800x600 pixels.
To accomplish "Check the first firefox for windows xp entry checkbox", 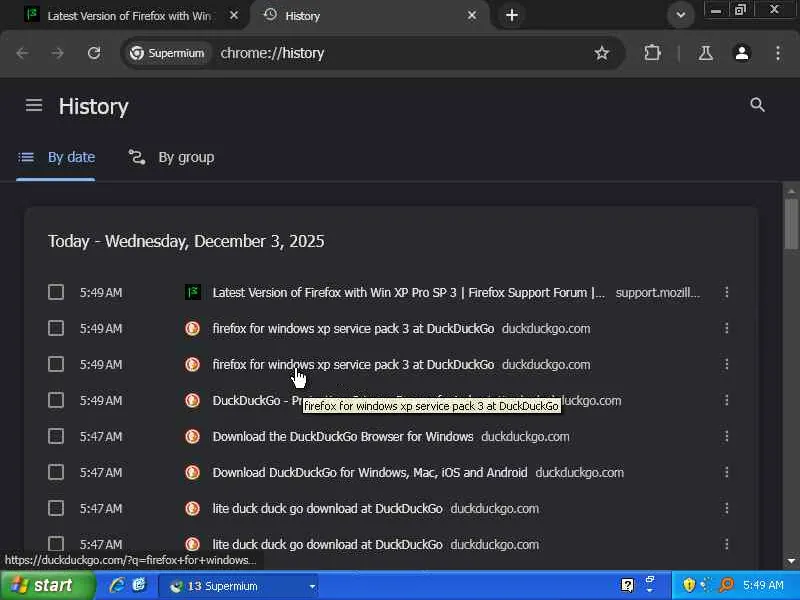I will point(56,328).
